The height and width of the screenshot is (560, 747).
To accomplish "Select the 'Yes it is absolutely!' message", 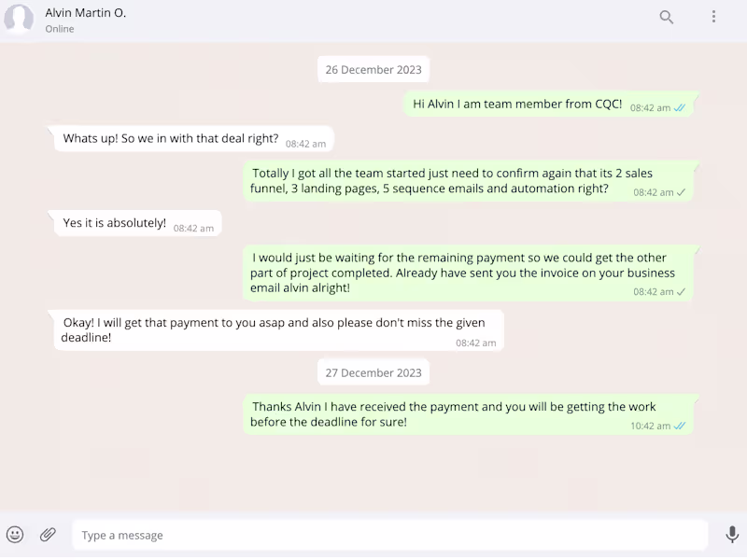I will (x=115, y=223).
